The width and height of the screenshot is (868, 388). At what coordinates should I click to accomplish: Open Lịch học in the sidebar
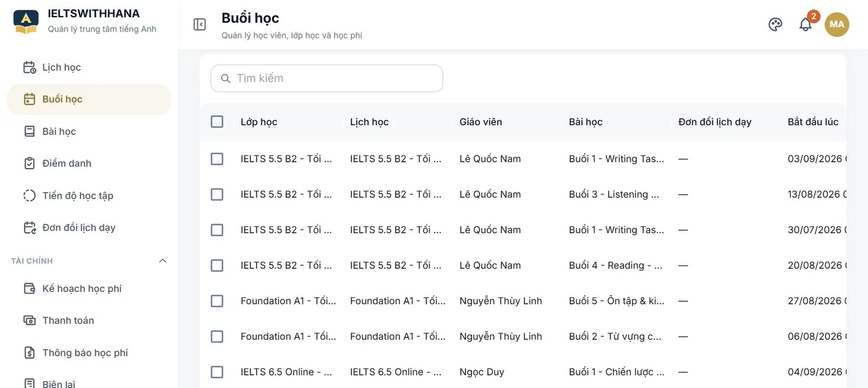(89, 67)
